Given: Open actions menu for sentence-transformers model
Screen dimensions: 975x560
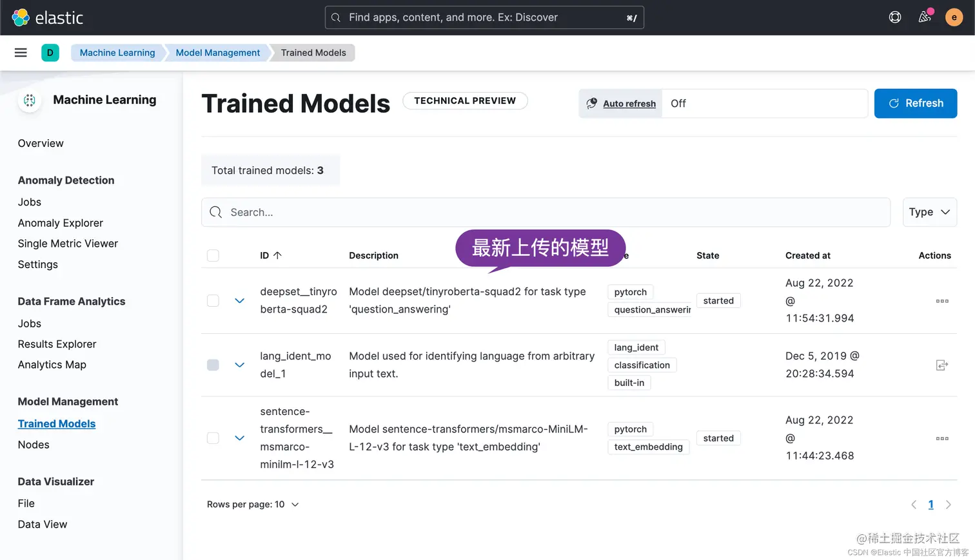Looking at the screenshot, I should (x=942, y=438).
